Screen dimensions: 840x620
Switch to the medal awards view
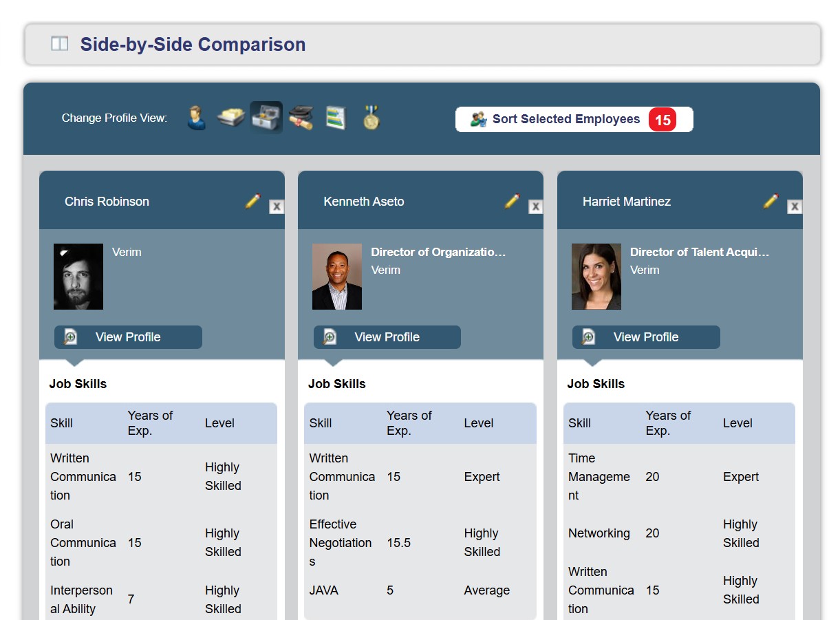[371, 118]
